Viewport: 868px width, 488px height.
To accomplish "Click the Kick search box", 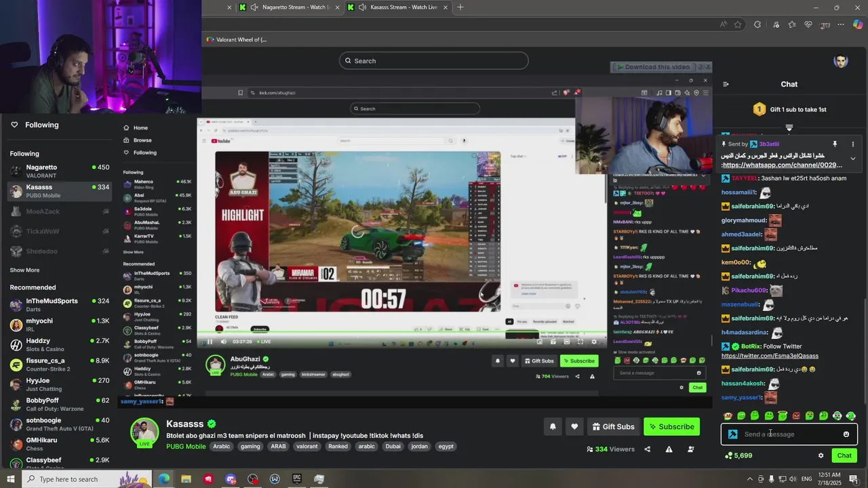I will pos(434,61).
